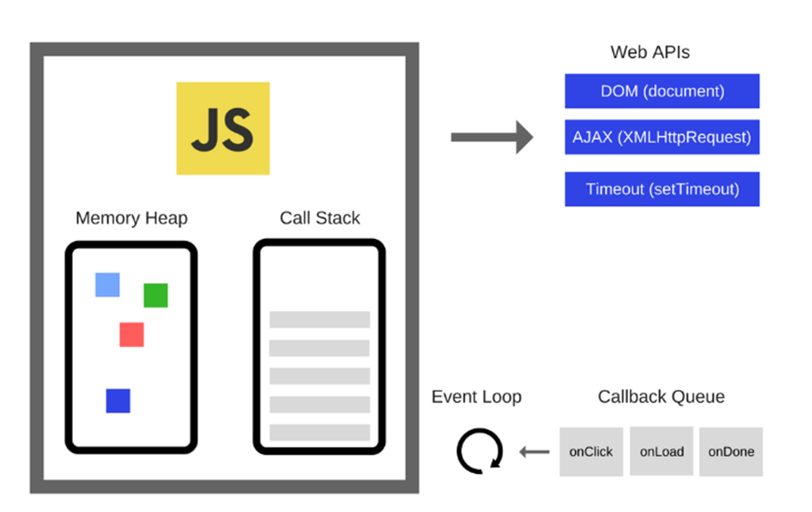Click the Call Stack label
The height and width of the screenshot is (512, 812).
pyautogui.click(x=320, y=218)
